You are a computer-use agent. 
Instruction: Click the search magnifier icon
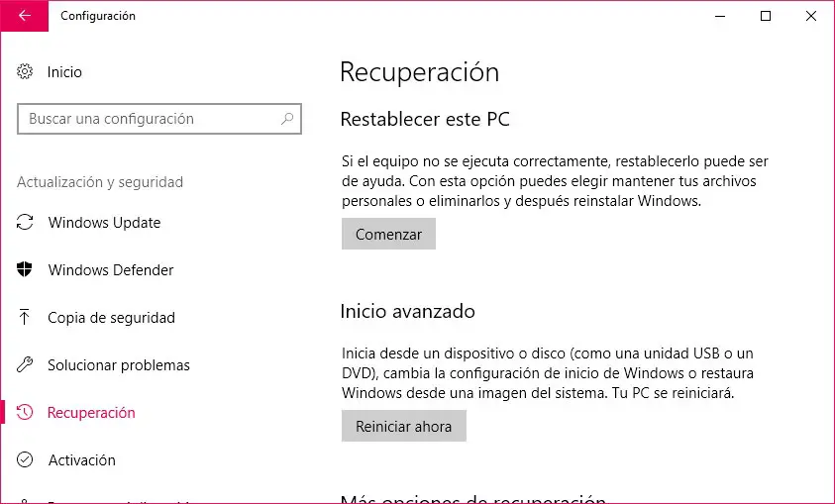click(x=287, y=119)
